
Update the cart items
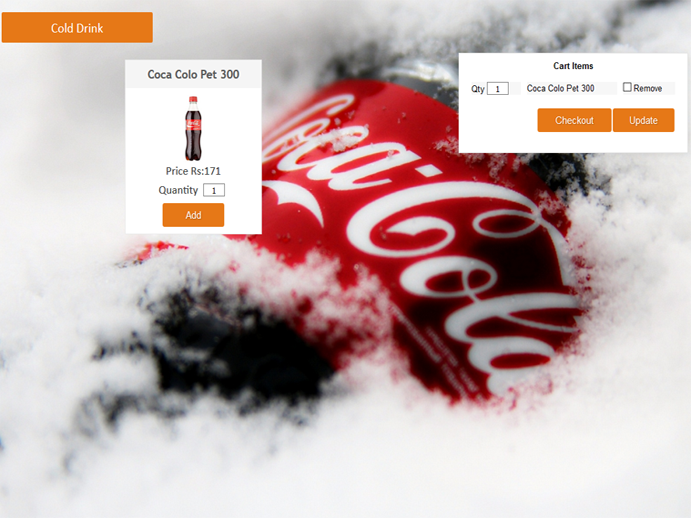pyautogui.click(x=643, y=120)
